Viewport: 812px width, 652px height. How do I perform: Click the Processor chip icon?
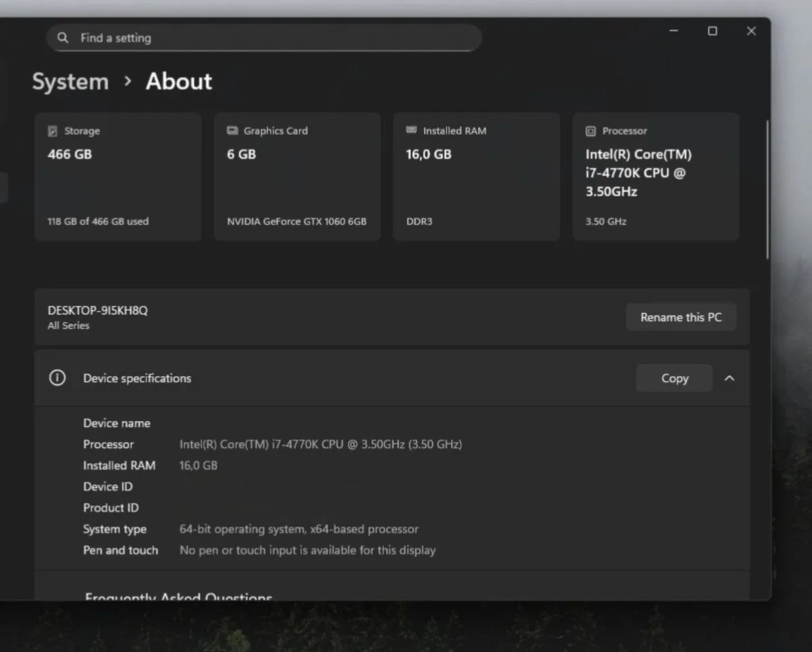click(x=591, y=131)
